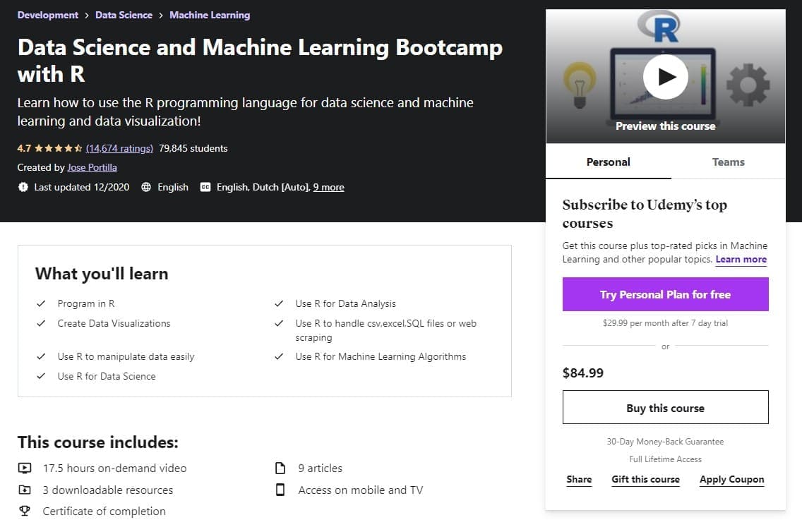Click checkmark beside Use R for Machine Learning Algorithms
Screen dimensions: 802x532
[279, 357]
